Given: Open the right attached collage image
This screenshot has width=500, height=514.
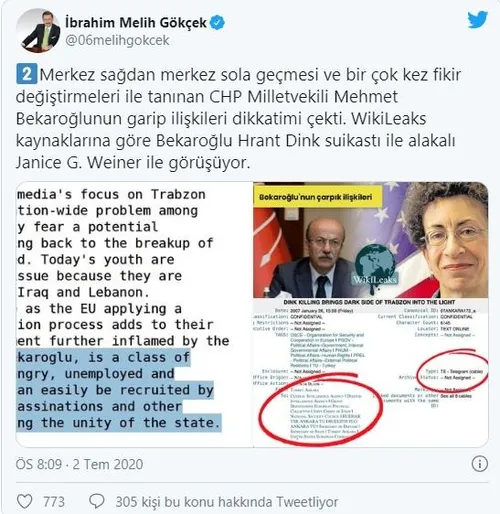Looking at the screenshot, I should coord(371,314).
